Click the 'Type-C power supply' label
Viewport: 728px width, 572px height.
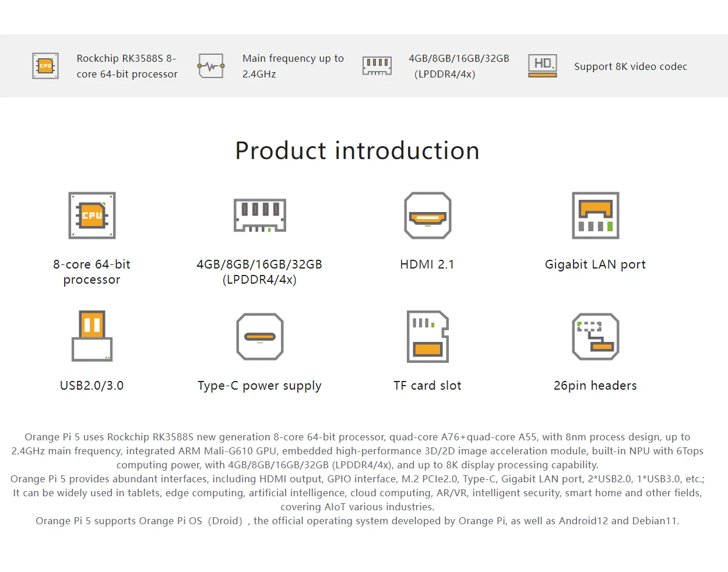click(259, 386)
